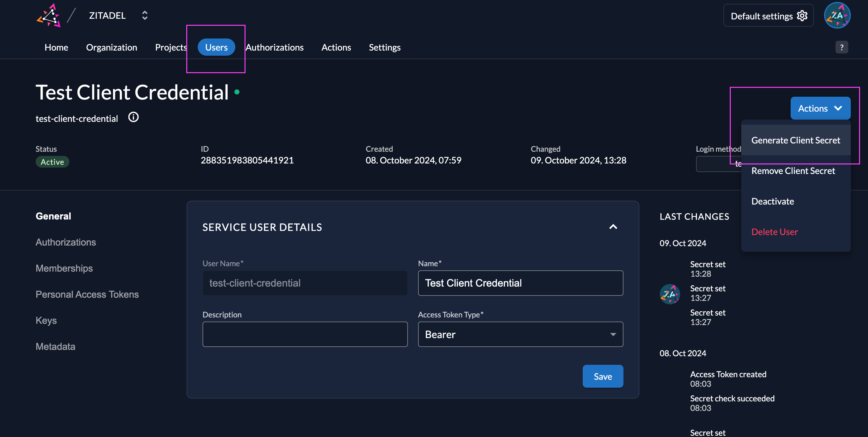Select Generate Client Secret option
This screenshot has height=437, width=868.
(795, 140)
